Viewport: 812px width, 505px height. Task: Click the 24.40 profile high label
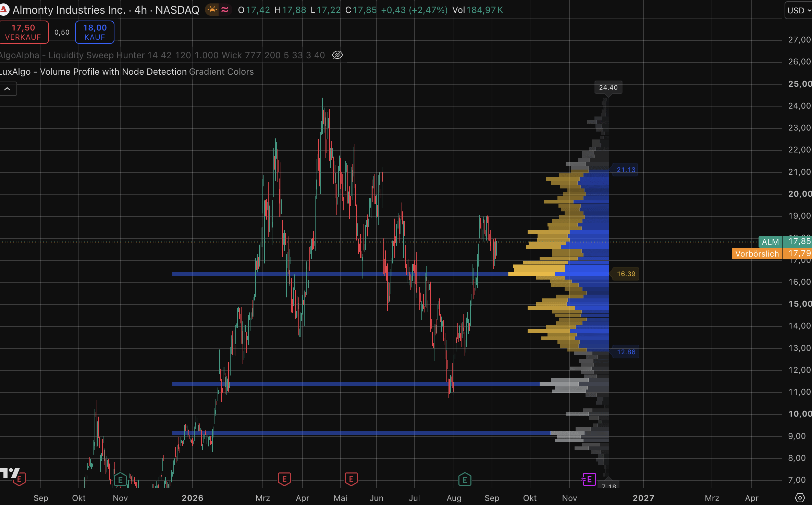pos(608,88)
